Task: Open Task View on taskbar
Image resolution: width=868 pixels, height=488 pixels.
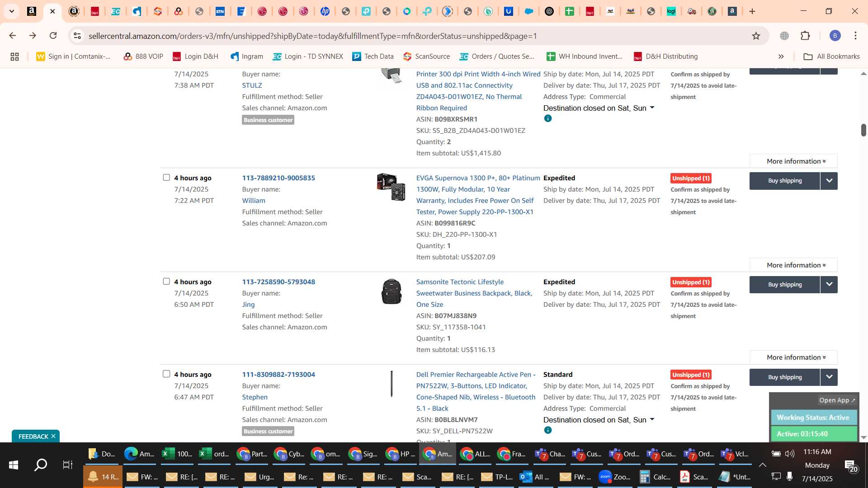Action: (x=67, y=465)
